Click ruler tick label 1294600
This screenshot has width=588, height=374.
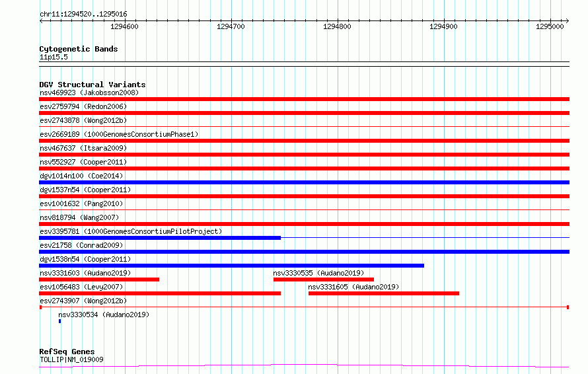tap(124, 26)
